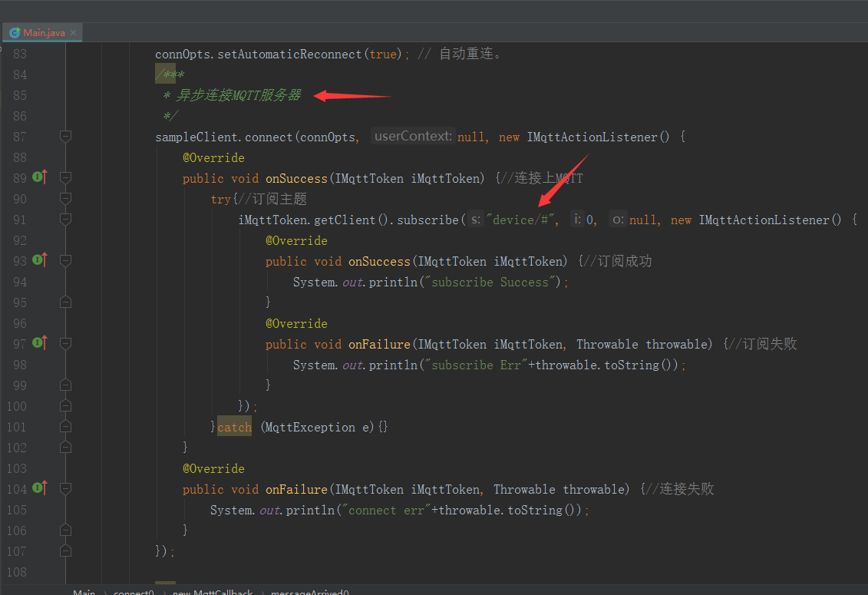Collapse the try block at line 90

tap(65, 198)
